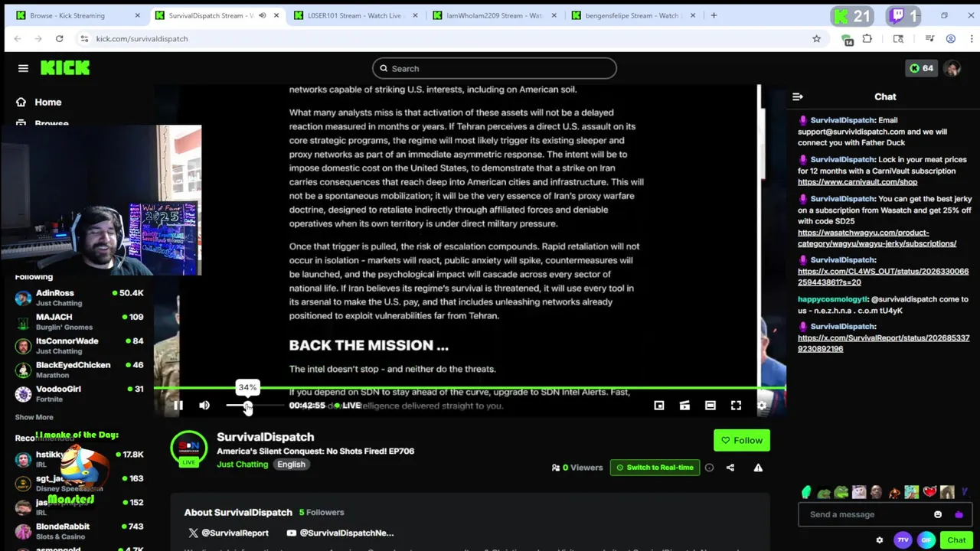Open the media control music-note icon

coord(929,38)
